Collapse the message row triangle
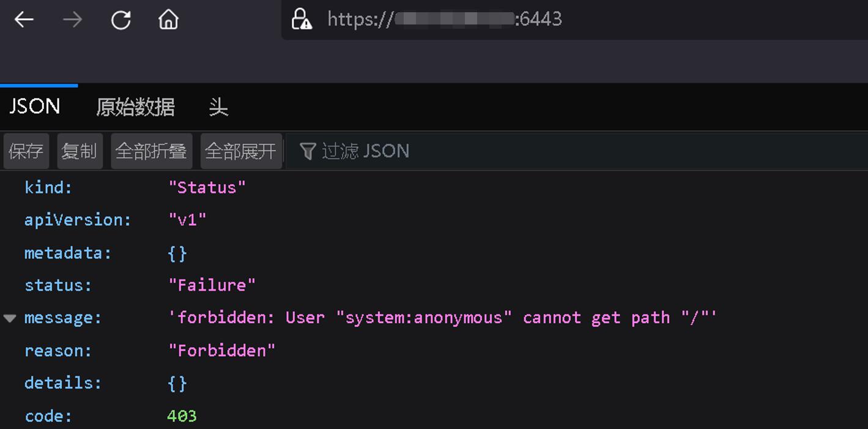 [10, 318]
